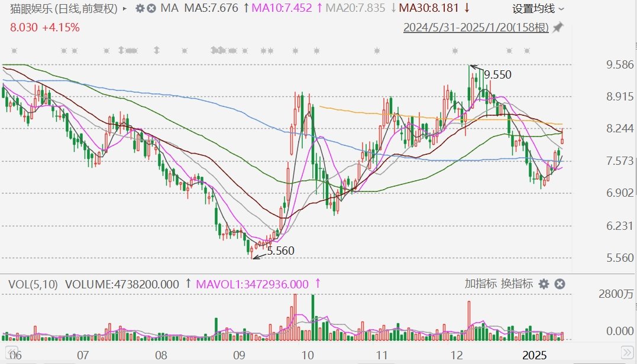Click 加指标 to add an indicator
This screenshot has height=364, width=637.
click(x=480, y=284)
